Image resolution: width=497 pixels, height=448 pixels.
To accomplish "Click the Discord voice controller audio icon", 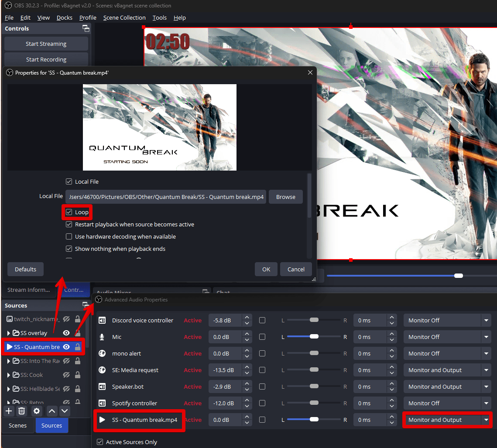I will (102, 320).
